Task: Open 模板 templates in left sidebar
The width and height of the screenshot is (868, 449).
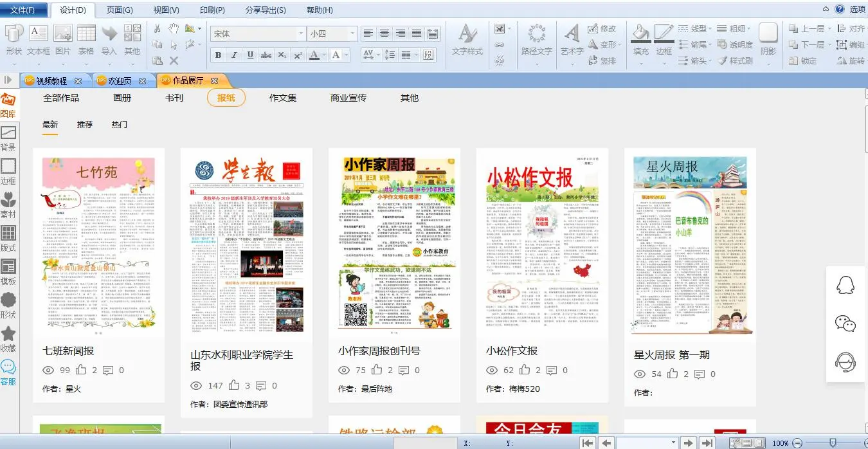Action: coord(8,272)
